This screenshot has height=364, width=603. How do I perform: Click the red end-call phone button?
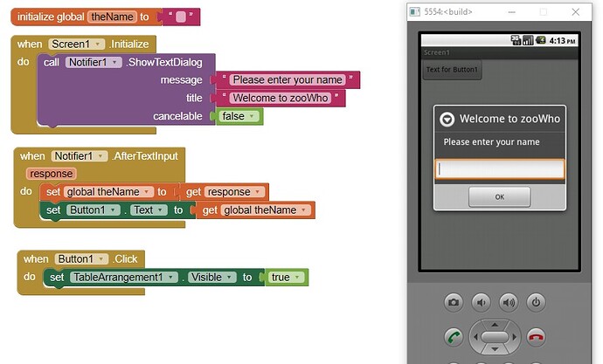536,337
